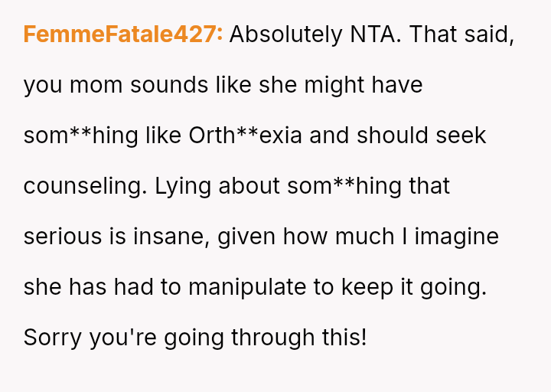Click the word "seek" at line end
The width and height of the screenshot is (551, 392).
(x=462, y=136)
